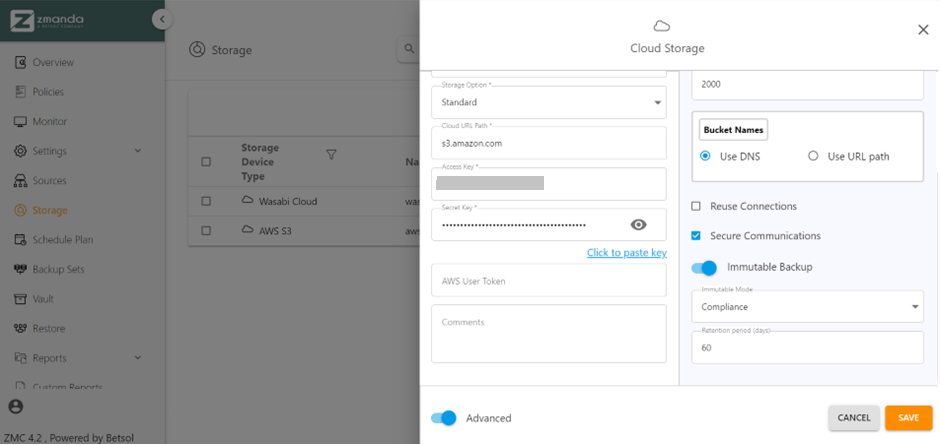The width and height of the screenshot is (940, 445).
Task: Click the cloud icon next to Wasabi Cloud
Action: pos(247,200)
